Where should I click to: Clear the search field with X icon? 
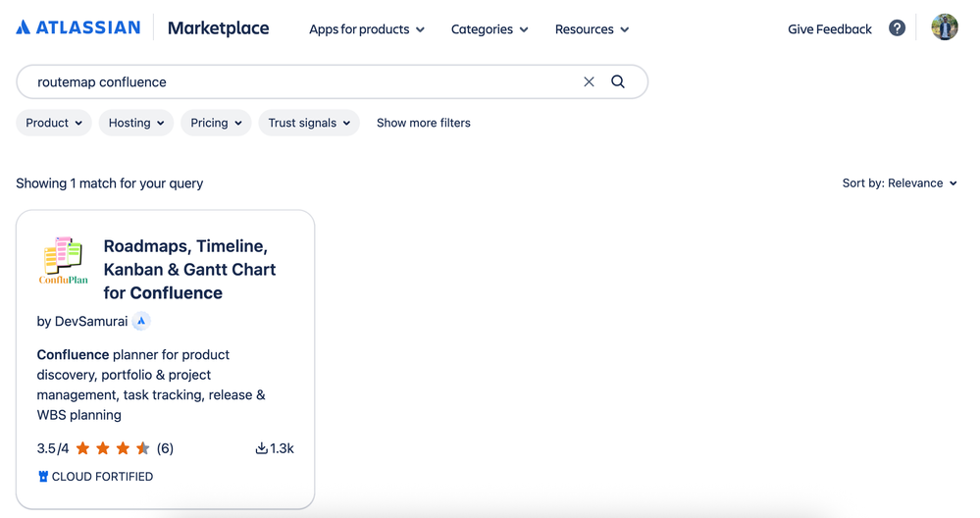tap(589, 82)
